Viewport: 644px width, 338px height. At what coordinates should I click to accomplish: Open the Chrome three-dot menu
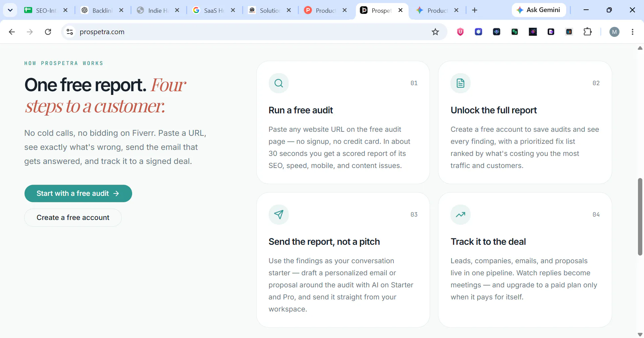pyautogui.click(x=633, y=32)
